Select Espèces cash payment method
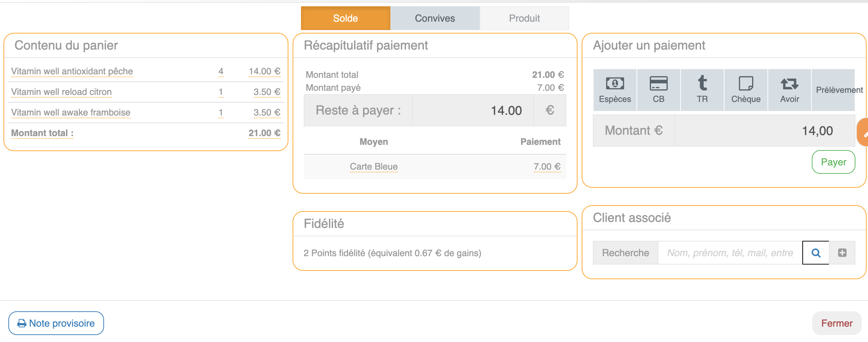The width and height of the screenshot is (868, 342). click(615, 90)
